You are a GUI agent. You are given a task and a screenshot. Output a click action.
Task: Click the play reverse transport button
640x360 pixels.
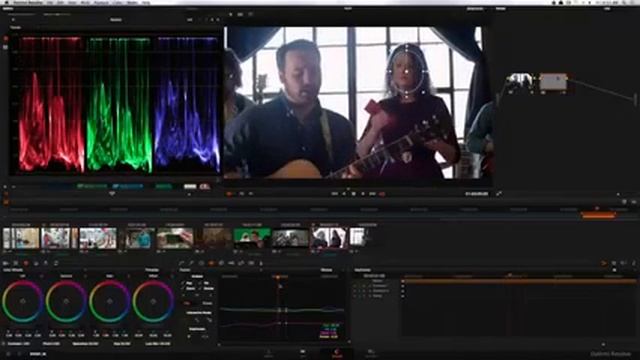tap(344, 194)
